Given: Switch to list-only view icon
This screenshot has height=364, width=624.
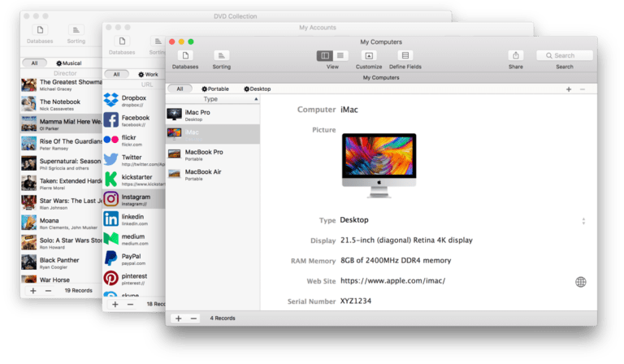Looking at the screenshot, I should point(340,56).
